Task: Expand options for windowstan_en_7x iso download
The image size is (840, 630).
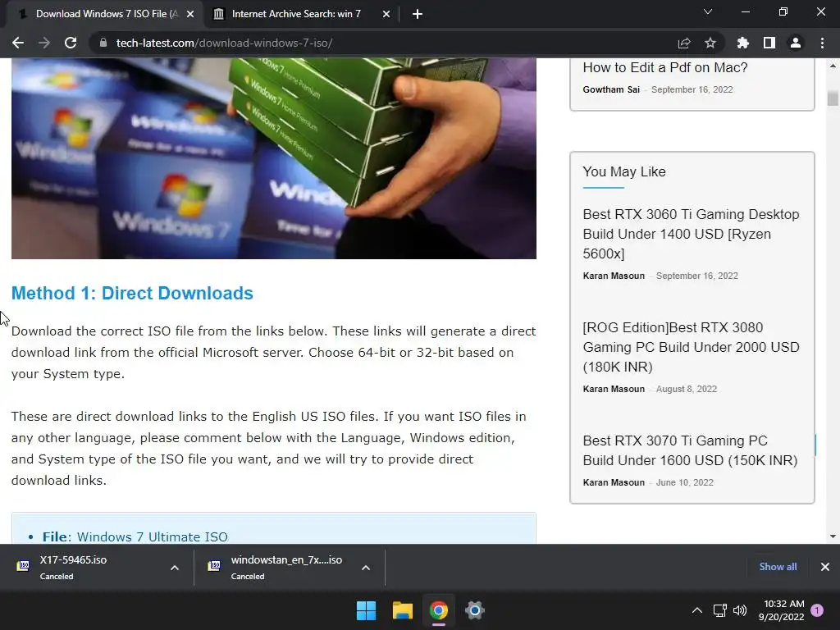Action: (x=366, y=568)
